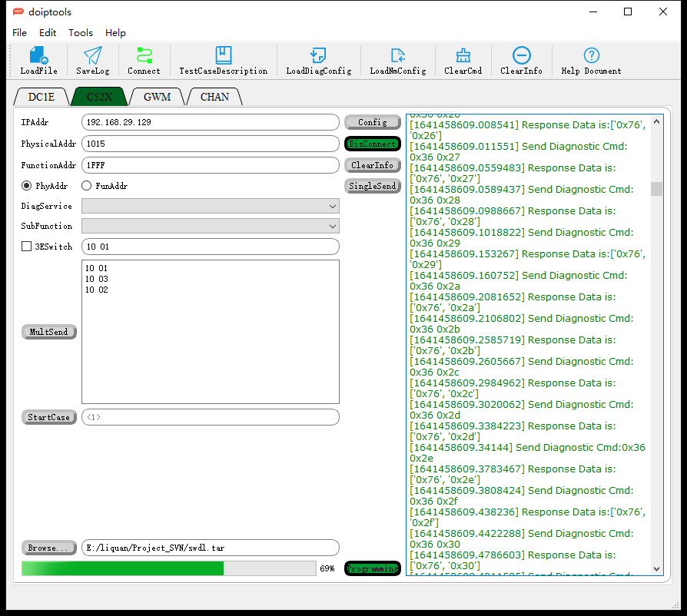Switch addressing to FunAddr
Viewport: 687px width, 616px height.
click(85, 185)
